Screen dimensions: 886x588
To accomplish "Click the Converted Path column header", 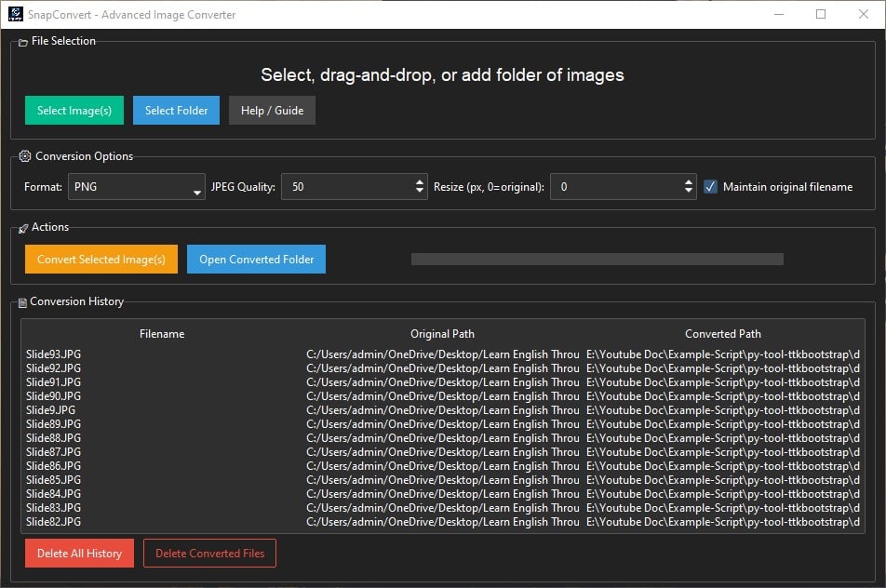I will tap(722, 334).
